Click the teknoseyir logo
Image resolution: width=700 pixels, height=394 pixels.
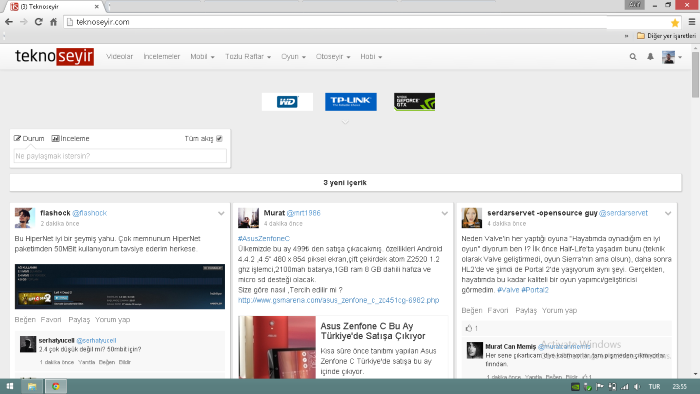(54, 57)
